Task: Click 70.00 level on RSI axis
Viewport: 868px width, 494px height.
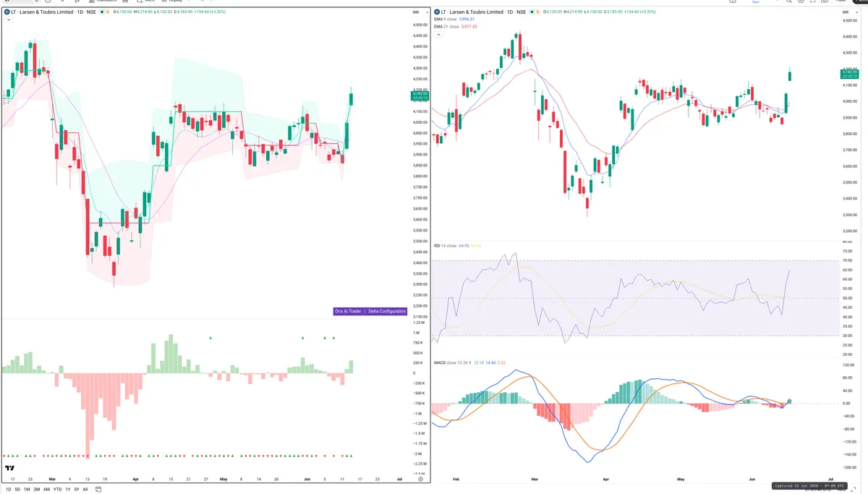Action: [847, 260]
